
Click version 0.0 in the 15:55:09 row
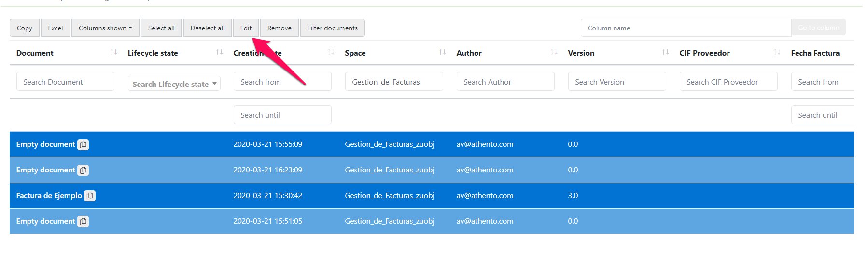coord(573,144)
